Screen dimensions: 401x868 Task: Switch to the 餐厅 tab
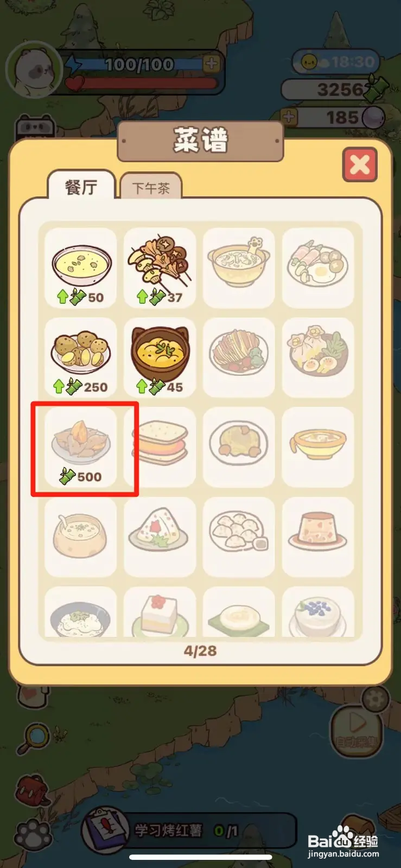pos(81,186)
